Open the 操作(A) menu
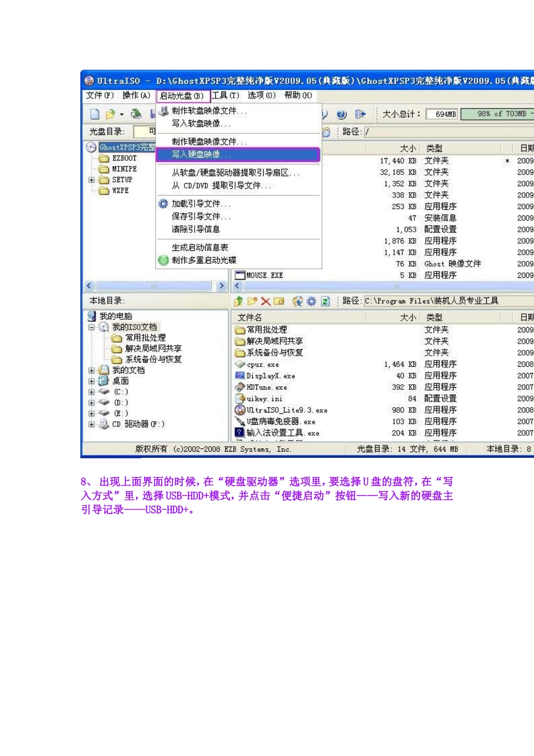This screenshot has width=534, height=756. pos(136,96)
